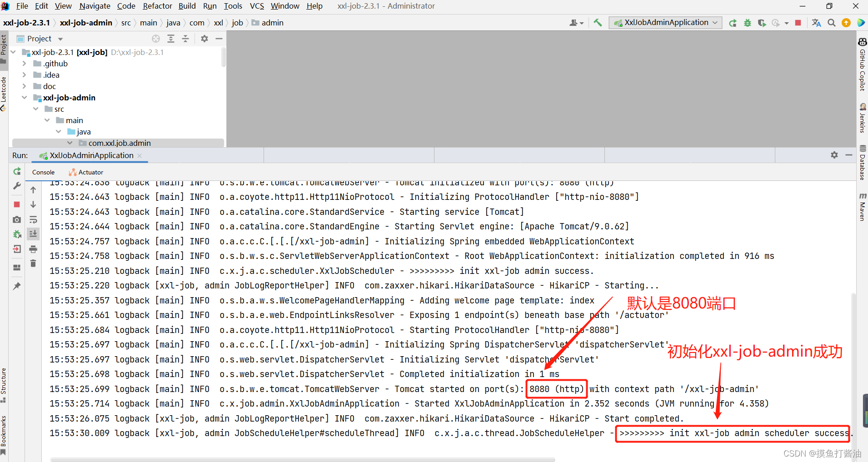The width and height of the screenshot is (868, 462).
Task: Open Leetcode tool window tab
Action: [x=4, y=94]
